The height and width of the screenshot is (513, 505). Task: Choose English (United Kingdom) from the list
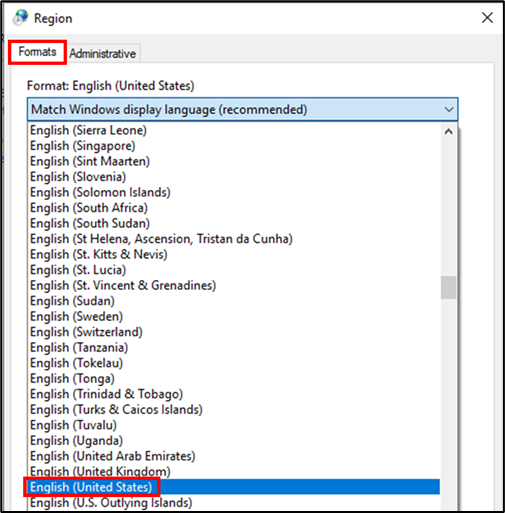click(x=234, y=471)
